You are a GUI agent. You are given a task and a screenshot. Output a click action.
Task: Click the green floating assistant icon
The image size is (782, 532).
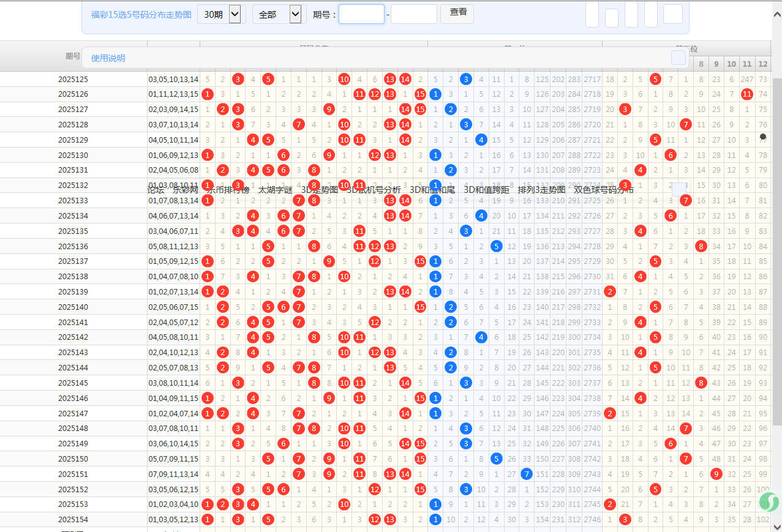click(769, 502)
